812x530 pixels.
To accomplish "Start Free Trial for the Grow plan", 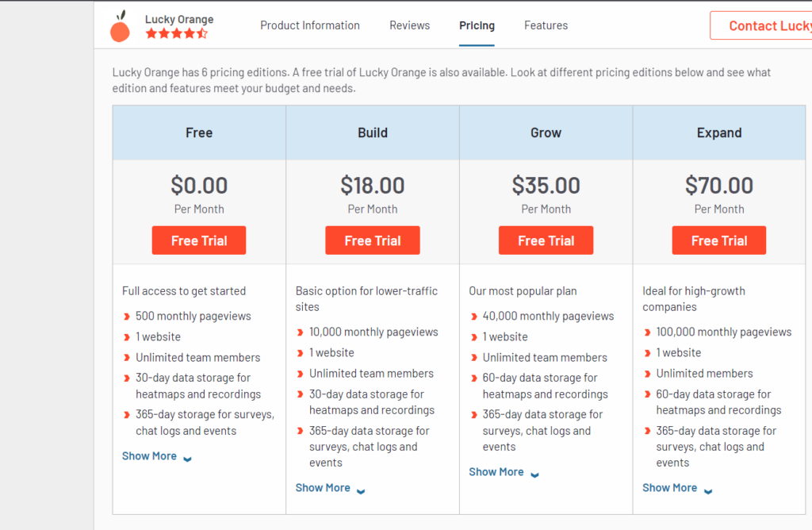I will (x=546, y=240).
